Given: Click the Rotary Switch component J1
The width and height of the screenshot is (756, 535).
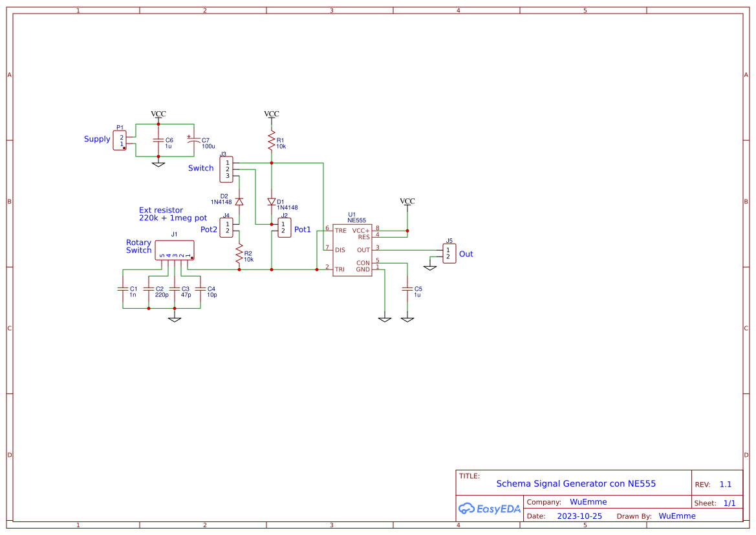Looking at the screenshot, I should (173, 251).
